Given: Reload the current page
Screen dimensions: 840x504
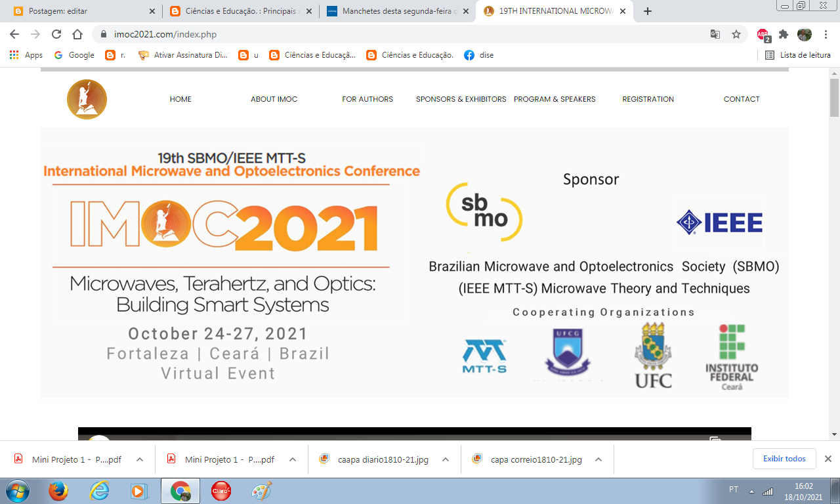Looking at the screenshot, I should (56, 34).
